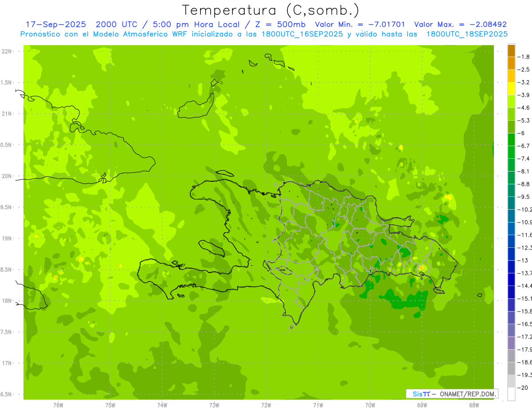Click the yellow swatch between legend labels -3.2 and -3.9

(511, 88)
